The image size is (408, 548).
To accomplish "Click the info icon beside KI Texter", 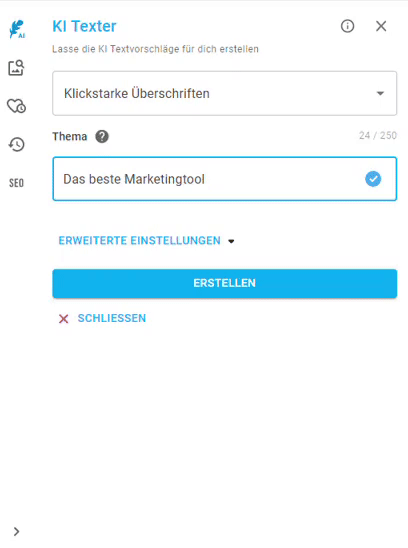I will point(347,26).
